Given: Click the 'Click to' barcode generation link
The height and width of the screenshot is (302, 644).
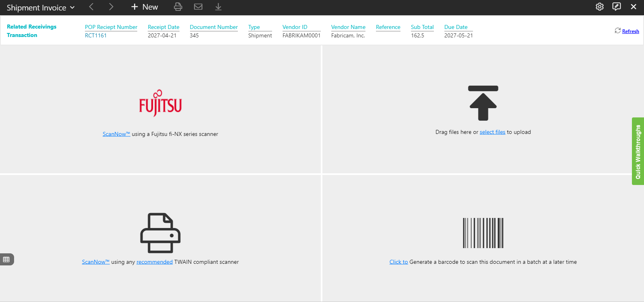Looking at the screenshot, I should [398, 262].
